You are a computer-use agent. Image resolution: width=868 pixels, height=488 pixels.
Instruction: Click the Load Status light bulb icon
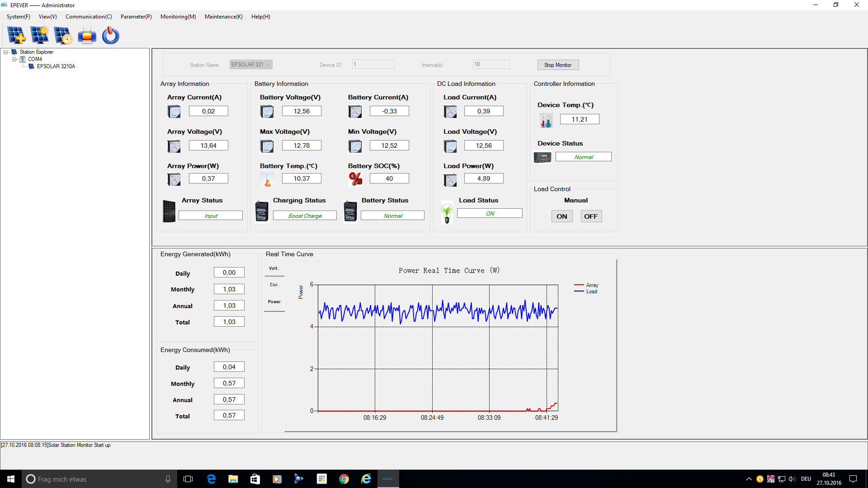point(447,212)
